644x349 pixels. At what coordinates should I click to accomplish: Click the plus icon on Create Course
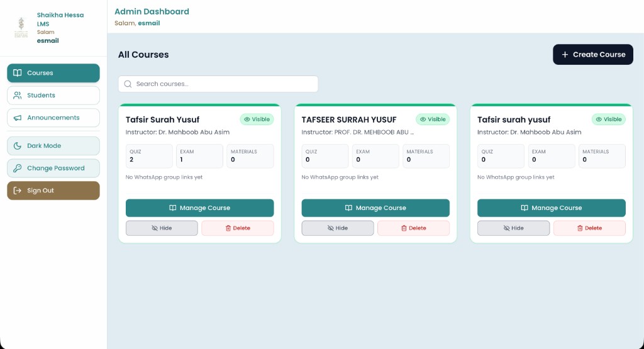click(565, 55)
